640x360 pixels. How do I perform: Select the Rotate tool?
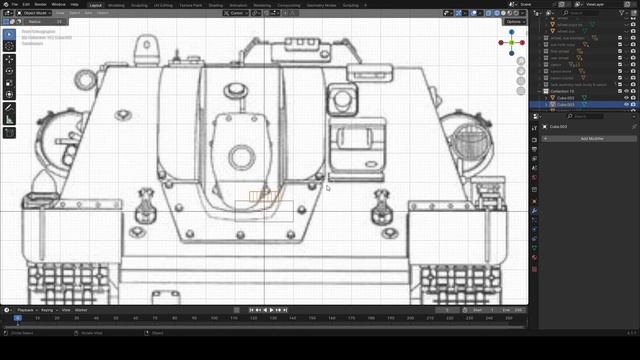[9, 71]
